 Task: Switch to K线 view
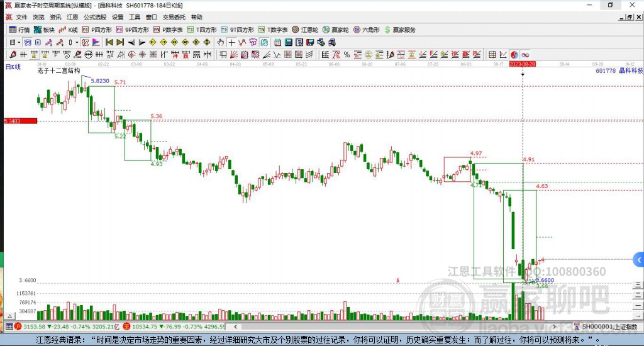click(68, 30)
